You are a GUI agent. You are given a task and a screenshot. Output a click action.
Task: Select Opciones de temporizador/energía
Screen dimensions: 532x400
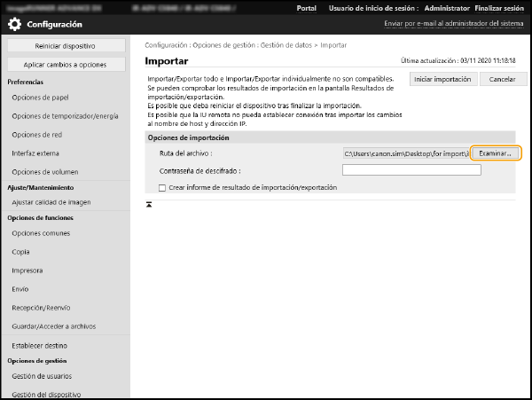pyautogui.click(x=65, y=115)
